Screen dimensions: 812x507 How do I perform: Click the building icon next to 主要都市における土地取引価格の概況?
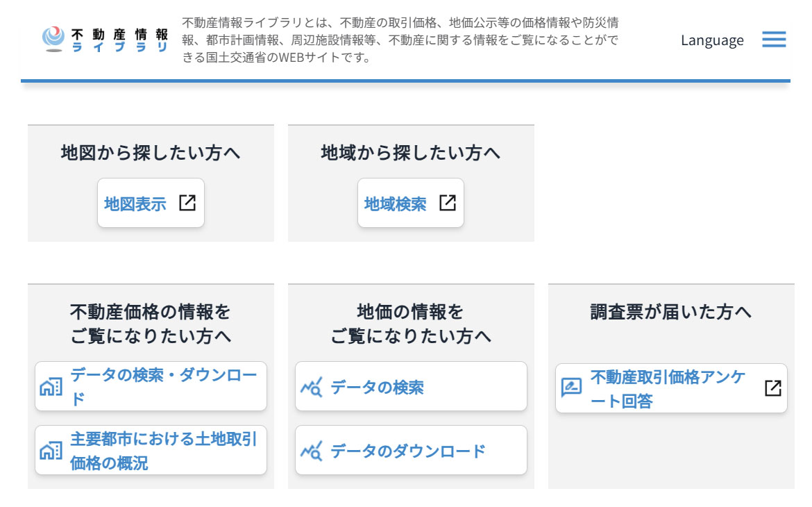tap(52, 449)
